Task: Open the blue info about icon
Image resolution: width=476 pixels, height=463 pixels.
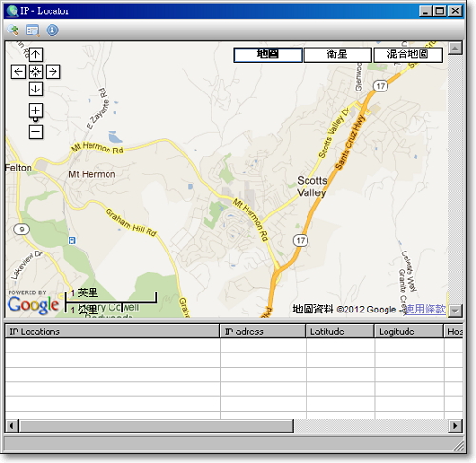Action: point(52,30)
